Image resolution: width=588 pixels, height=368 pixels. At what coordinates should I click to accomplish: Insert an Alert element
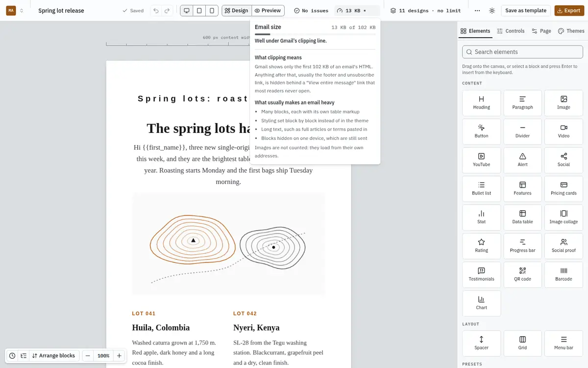tap(523, 160)
